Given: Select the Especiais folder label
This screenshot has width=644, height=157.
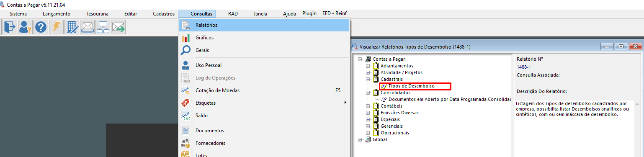Looking at the screenshot, I should [x=390, y=119].
